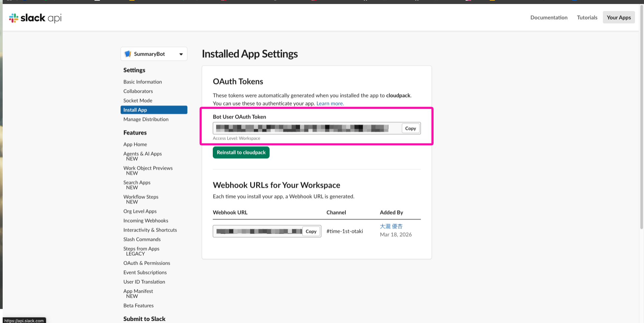The width and height of the screenshot is (644, 323).
Task: Open the Tutorials menu item
Action: click(x=587, y=18)
